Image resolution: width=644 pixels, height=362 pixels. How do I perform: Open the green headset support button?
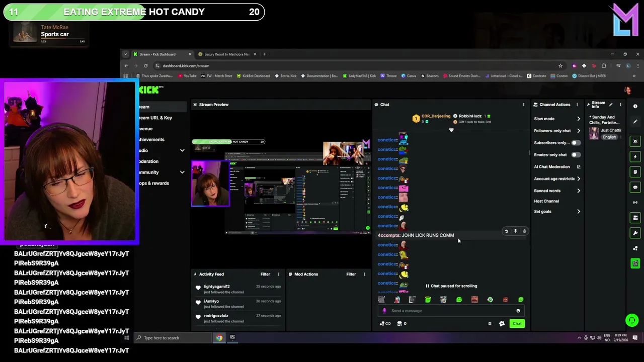point(632,320)
